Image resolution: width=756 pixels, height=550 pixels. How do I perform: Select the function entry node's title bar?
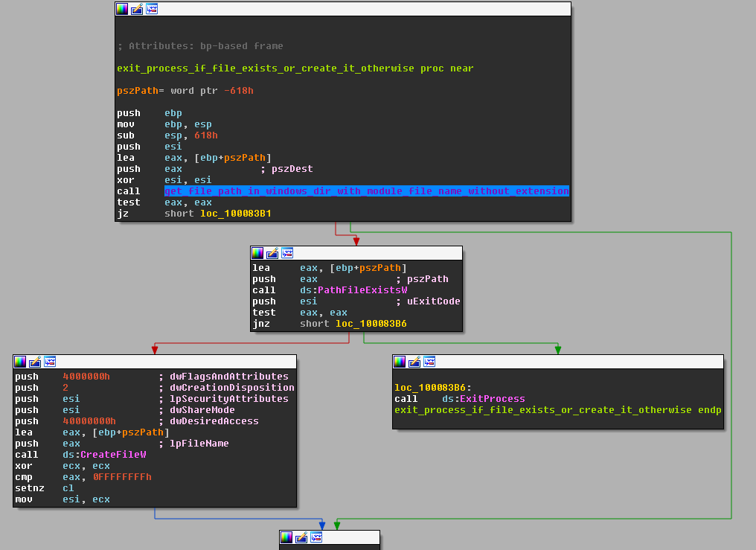[343, 9]
